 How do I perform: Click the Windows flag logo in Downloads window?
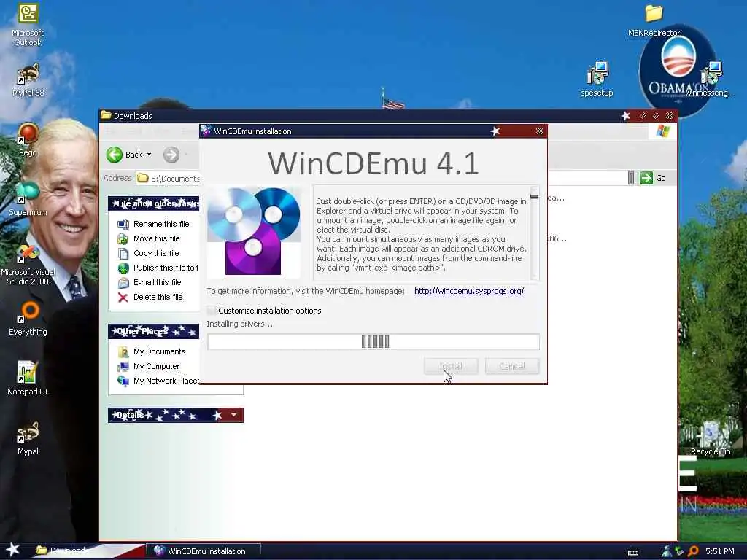pos(662,131)
